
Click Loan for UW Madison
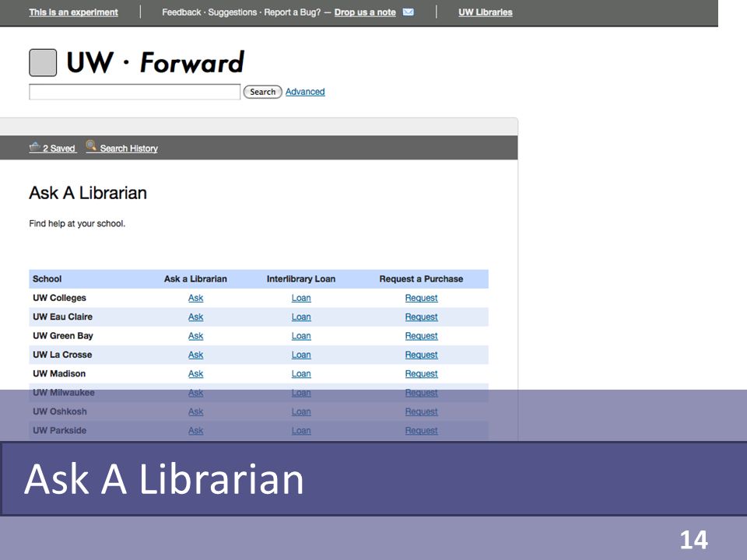pyautogui.click(x=301, y=374)
